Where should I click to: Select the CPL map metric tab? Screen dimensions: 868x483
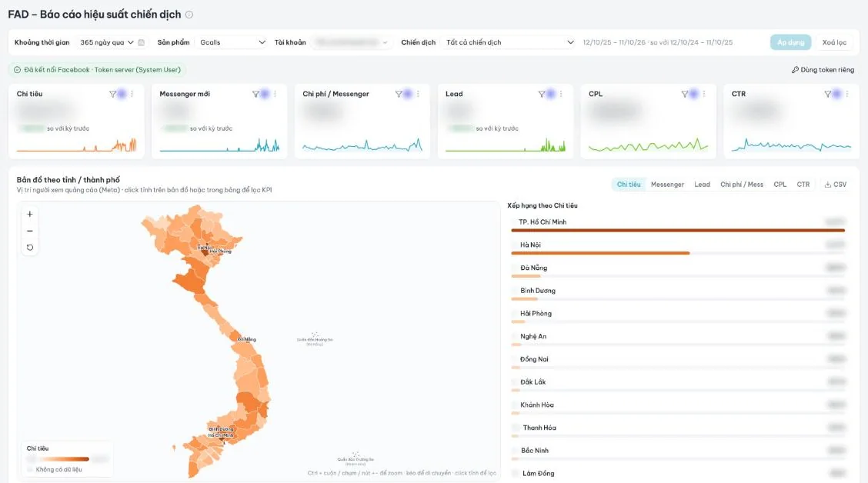click(780, 185)
